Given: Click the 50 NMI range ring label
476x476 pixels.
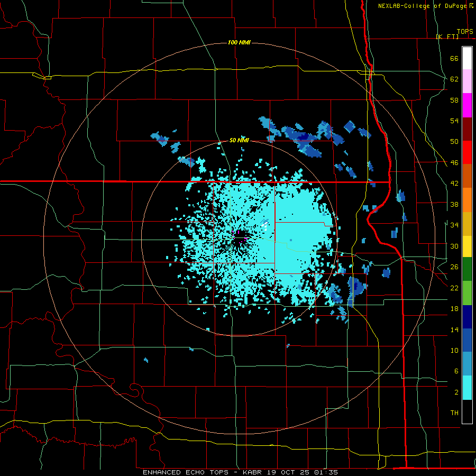Looking at the screenshot, I should pos(239,140).
